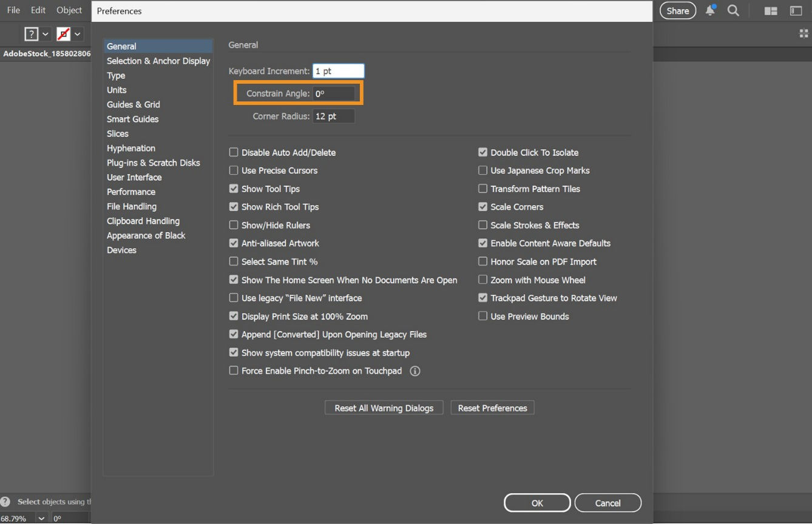812x524 pixels.
Task: Select the question mark fill swatch box
Action: [30, 34]
